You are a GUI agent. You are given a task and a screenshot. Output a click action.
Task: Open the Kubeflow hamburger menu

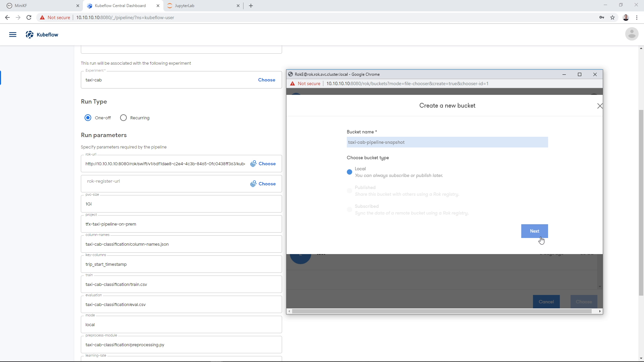pyautogui.click(x=13, y=35)
